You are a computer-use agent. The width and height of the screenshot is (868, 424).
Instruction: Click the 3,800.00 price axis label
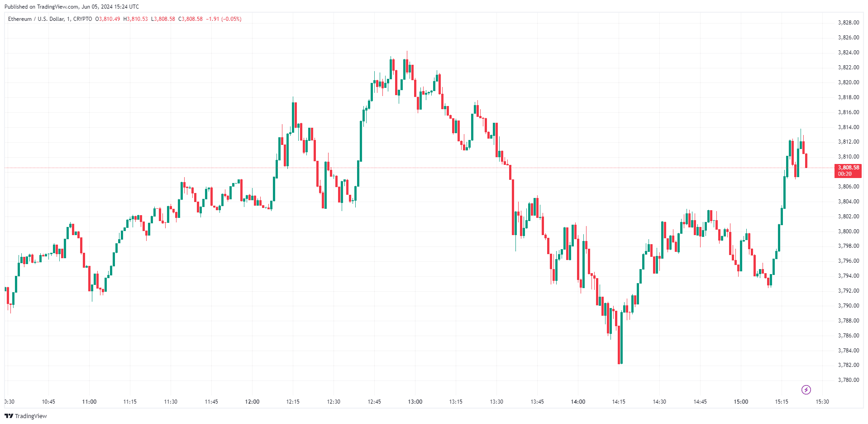[848, 231]
